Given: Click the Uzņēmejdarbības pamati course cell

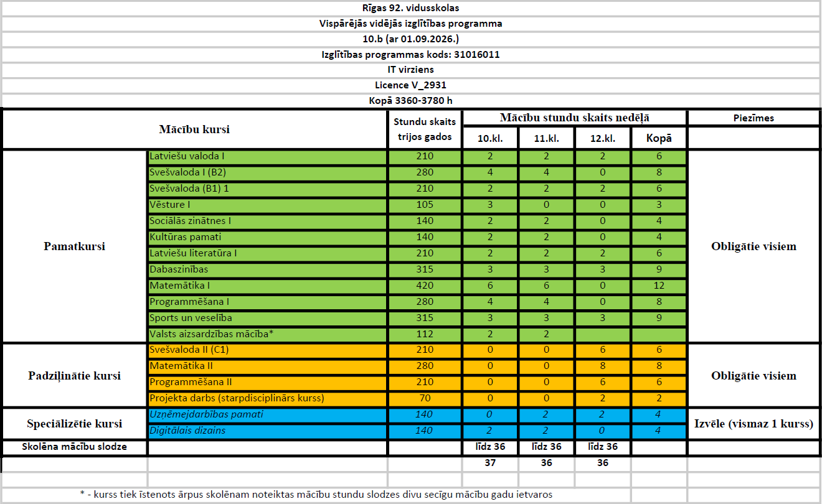Looking at the screenshot, I should point(267,414).
